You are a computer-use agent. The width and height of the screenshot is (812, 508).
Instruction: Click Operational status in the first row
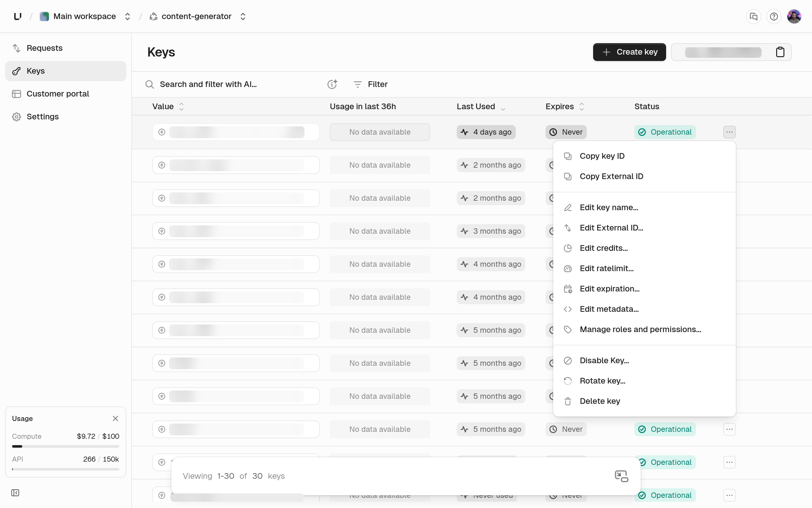665,132
